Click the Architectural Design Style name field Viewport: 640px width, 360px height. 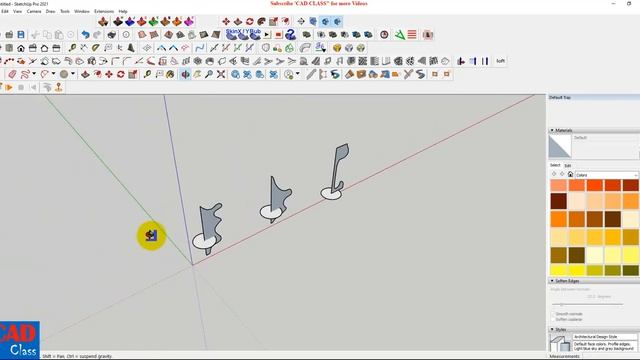(x=605, y=337)
